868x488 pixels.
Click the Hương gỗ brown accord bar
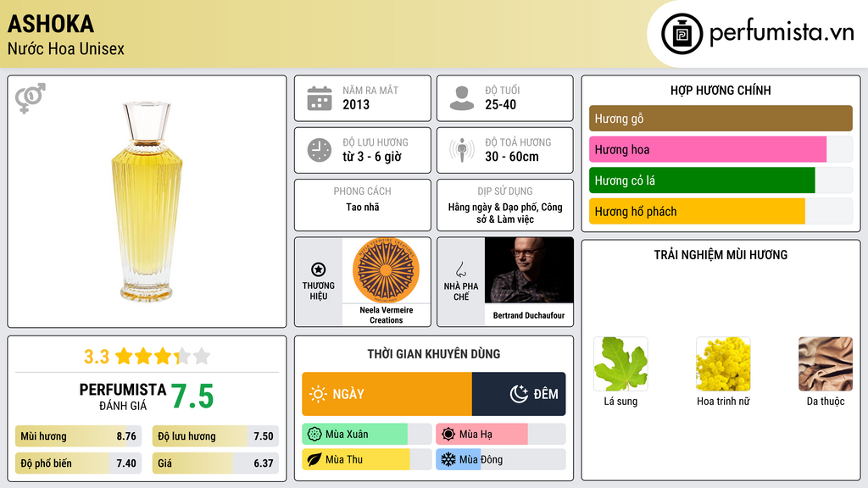pyautogui.click(x=721, y=119)
